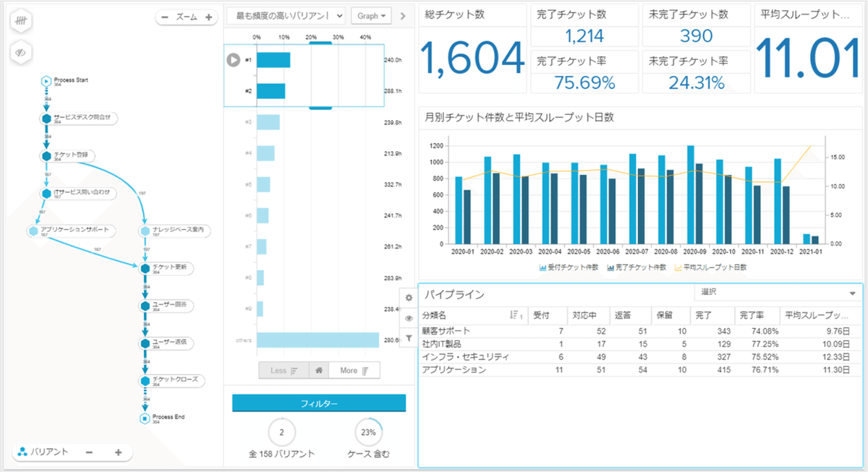Select the サービスデスク問合せ node
This screenshot has height=472, width=868.
click(79, 118)
